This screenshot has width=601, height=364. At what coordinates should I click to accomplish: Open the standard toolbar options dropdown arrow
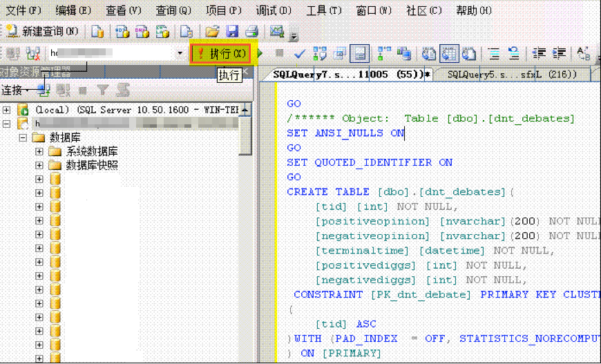click(294, 35)
